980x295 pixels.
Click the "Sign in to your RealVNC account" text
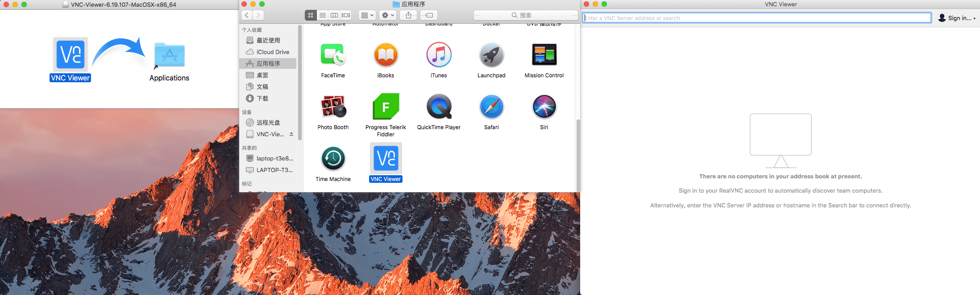[x=781, y=191]
